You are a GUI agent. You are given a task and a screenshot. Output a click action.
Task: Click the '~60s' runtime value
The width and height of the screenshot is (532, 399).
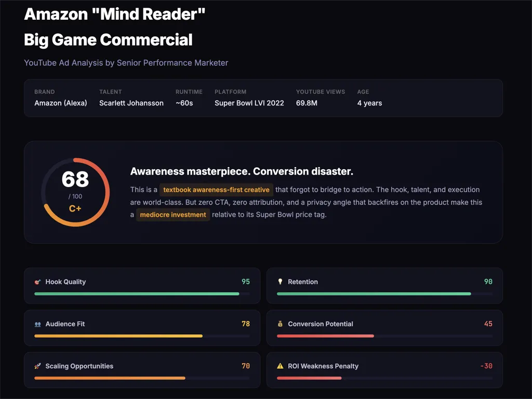coord(184,103)
